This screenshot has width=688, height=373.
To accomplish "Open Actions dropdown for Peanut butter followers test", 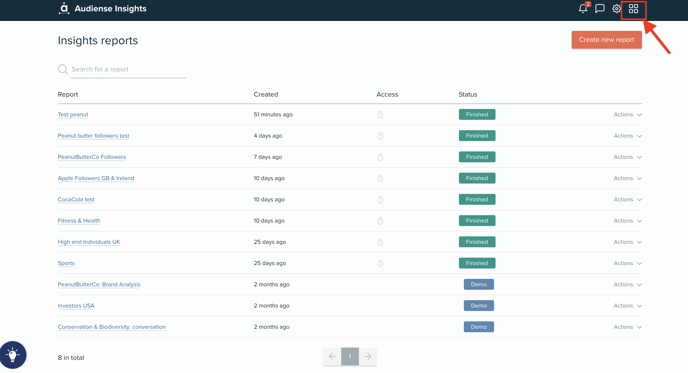I will 627,136.
